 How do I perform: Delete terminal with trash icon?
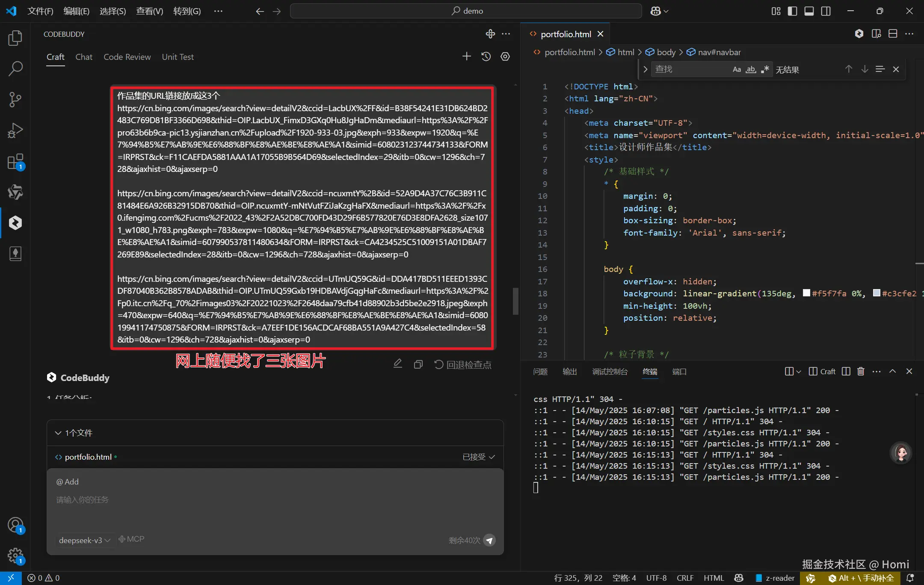point(861,371)
